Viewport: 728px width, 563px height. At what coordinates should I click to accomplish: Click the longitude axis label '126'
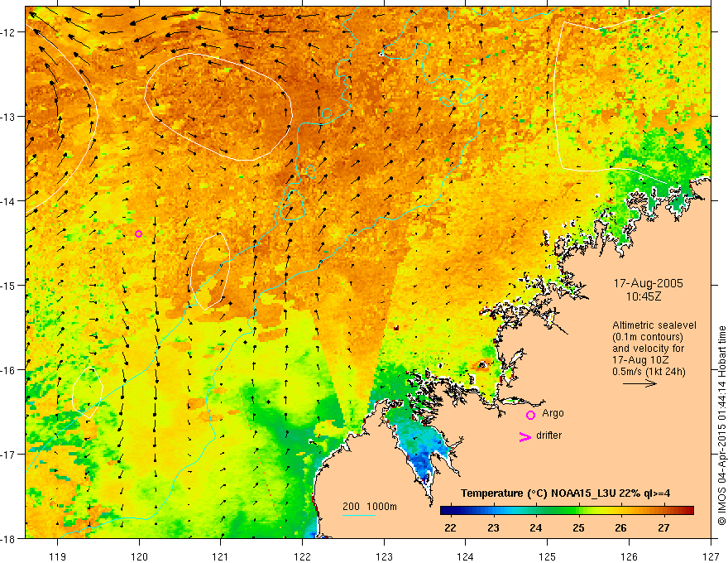coord(629,556)
